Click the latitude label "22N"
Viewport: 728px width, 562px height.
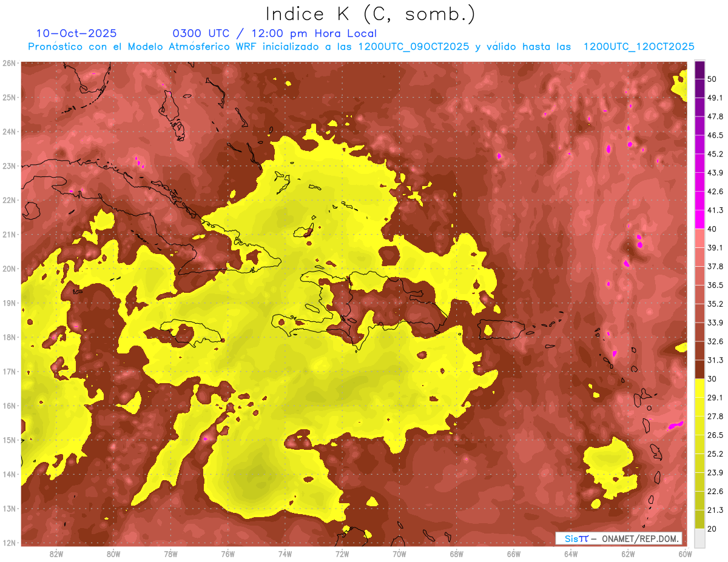9,200
